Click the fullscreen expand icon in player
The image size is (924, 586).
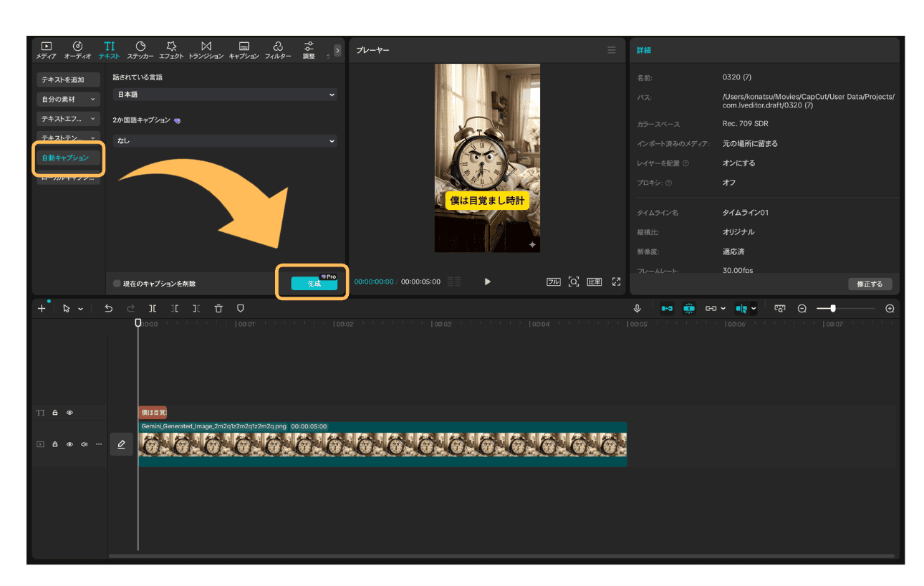pos(616,282)
